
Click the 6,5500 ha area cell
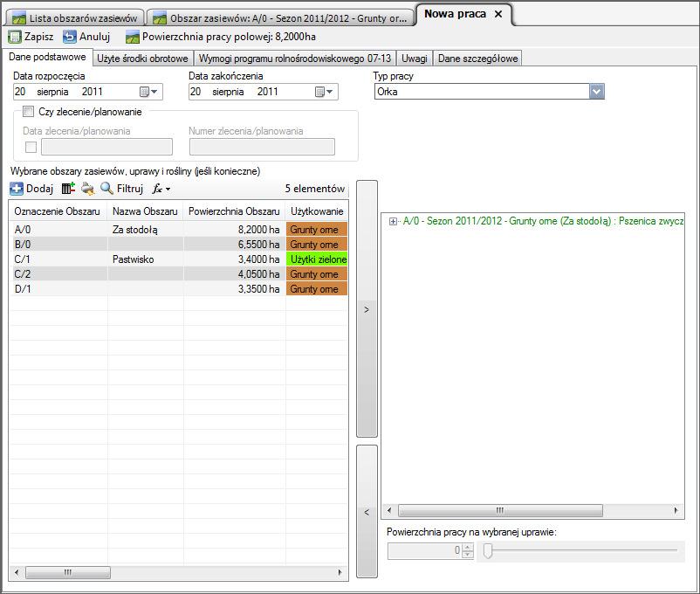(234, 245)
